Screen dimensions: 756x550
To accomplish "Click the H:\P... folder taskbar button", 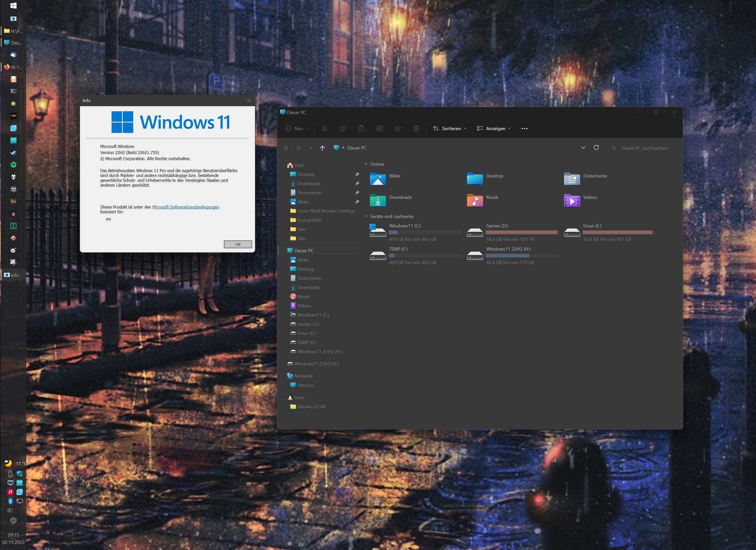I will coord(13,31).
